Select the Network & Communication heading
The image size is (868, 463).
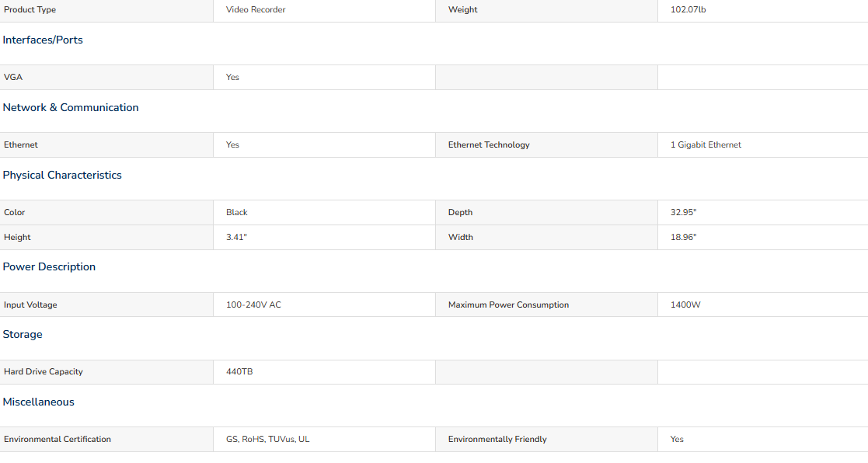click(71, 108)
